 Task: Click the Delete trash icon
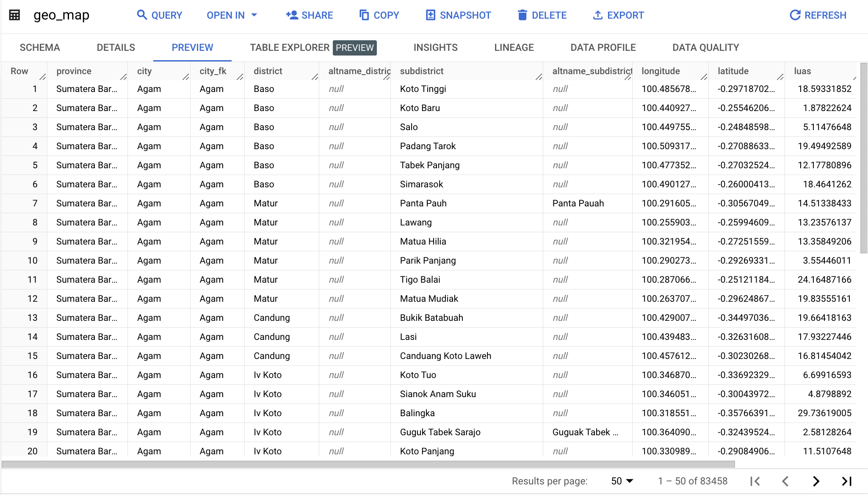coord(522,15)
